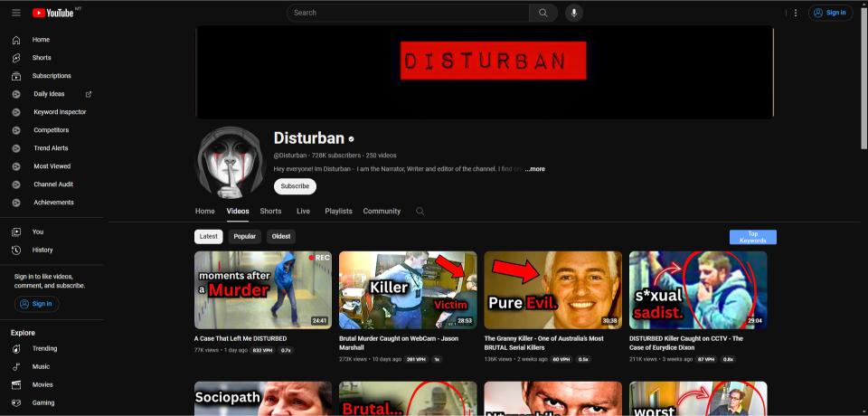
Task: Open title 'A Case That Left Me DISTURBED'
Action: (241, 338)
